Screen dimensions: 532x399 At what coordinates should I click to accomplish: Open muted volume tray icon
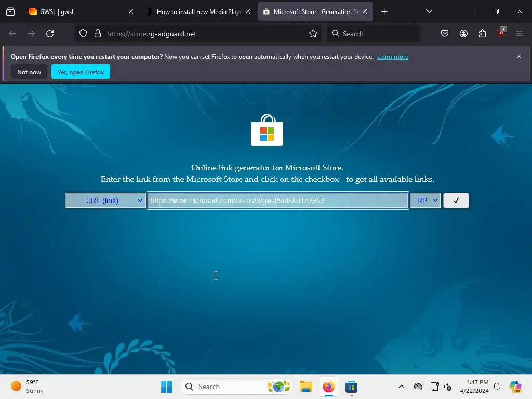(448, 387)
